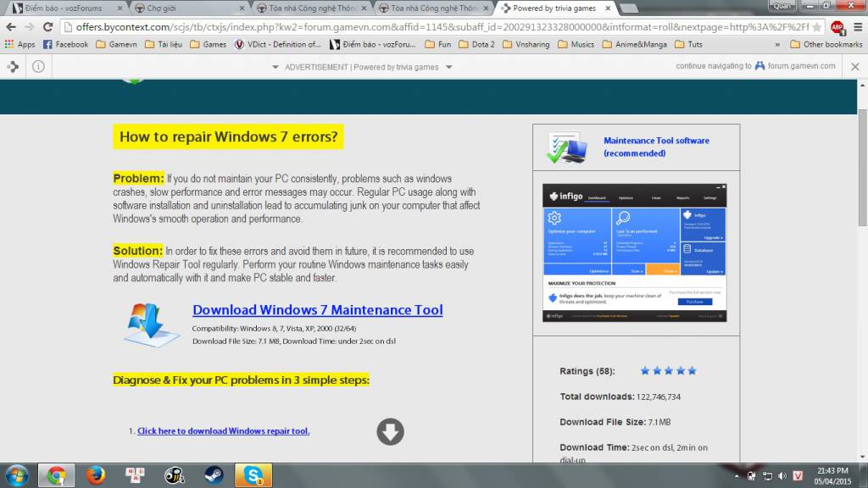Screen dimensions: 868x488
Task: Open the Games bookmark folder
Action: tap(209, 44)
